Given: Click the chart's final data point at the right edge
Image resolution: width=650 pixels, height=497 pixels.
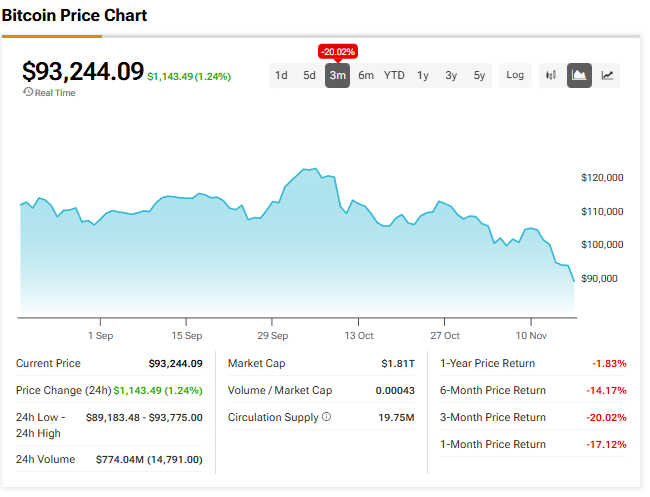Looking at the screenshot, I should pyautogui.click(x=574, y=281).
